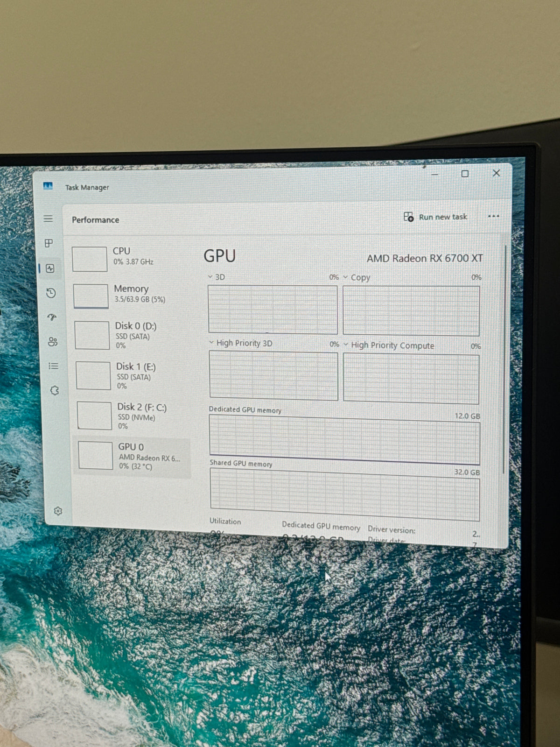Click the 3.5/63.9 GB (5%) memory value
Screen dimensions: 560x747
[x=140, y=300]
